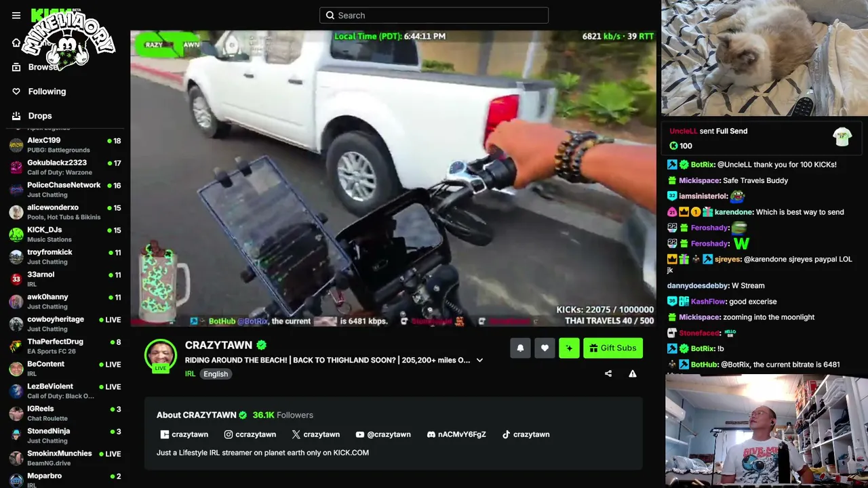Open the hamburger sidebar menu
This screenshot has width=868, height=488.
click(16, 15)
